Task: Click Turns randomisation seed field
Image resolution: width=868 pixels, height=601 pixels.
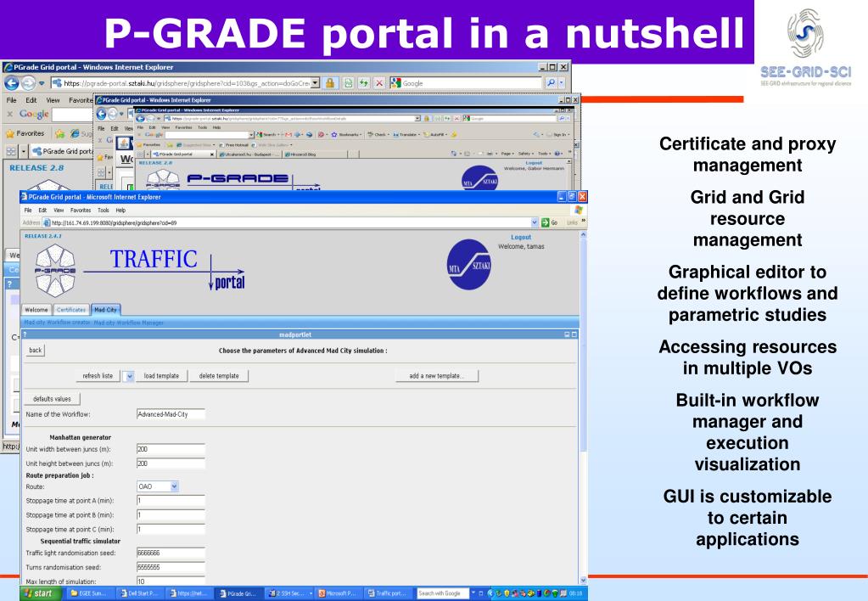Action: click(171, 567)
